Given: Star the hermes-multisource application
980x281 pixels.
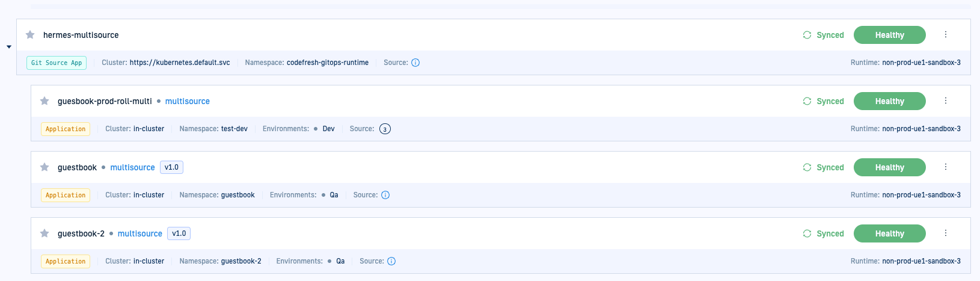Looking at the screenshot, I should pyautogui.click(x=30, y=35).
